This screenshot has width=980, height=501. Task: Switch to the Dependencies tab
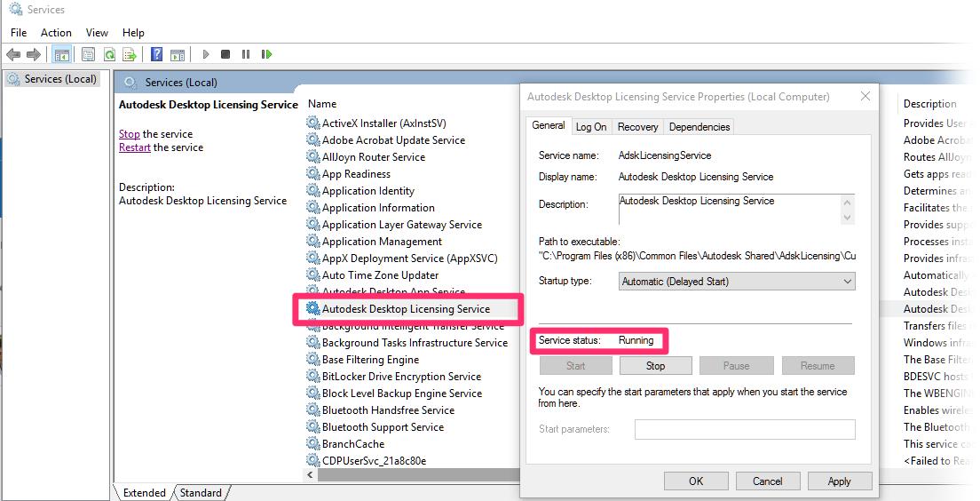point(699,127)
